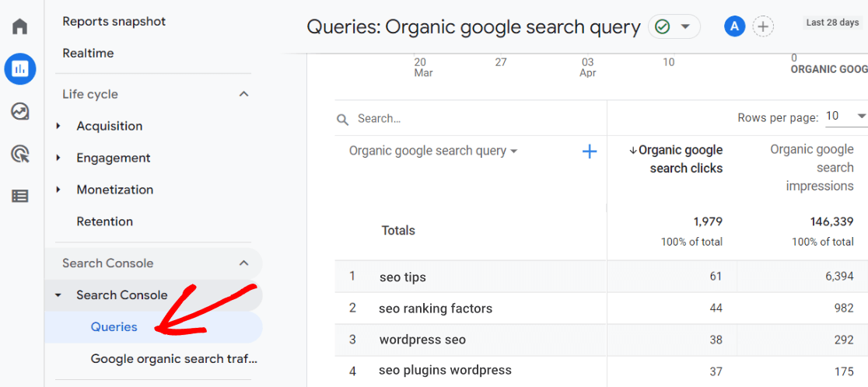Open the Rows per page dropdown
The image size is (868, 387).
pyautogui.click(x=845, y=117)
